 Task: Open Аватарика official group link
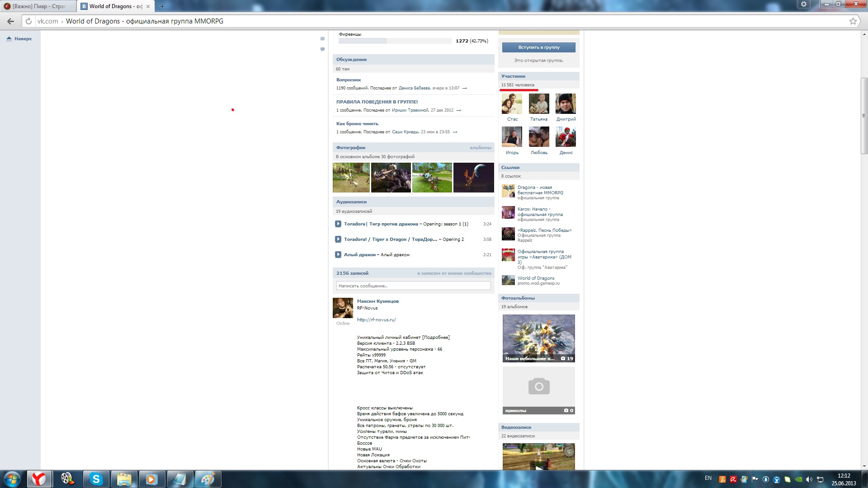coord(544,257)
